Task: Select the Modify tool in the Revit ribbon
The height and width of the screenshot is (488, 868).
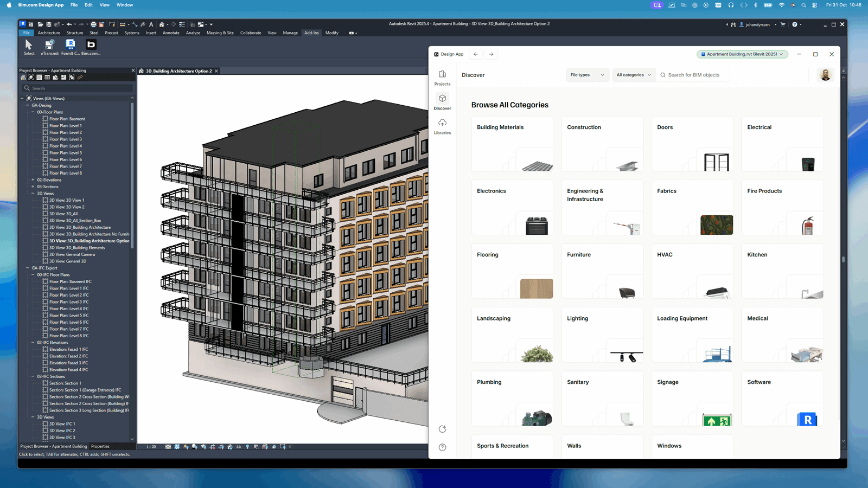Action: pos(331,33)
